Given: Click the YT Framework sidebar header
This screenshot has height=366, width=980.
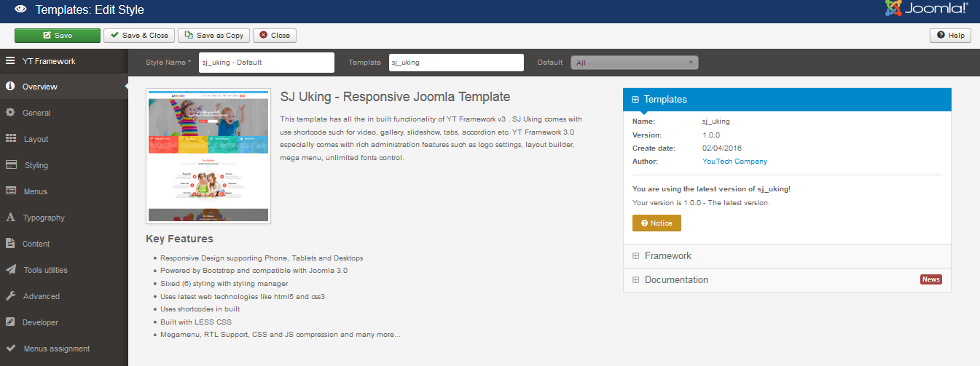Looking at the screenshot, I should 64,61.
